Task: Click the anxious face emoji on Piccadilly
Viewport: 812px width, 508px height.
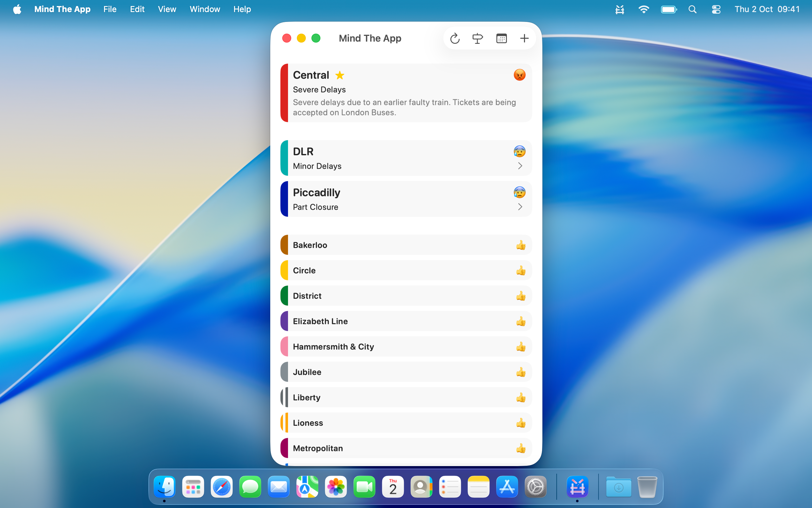Action: 520,192
